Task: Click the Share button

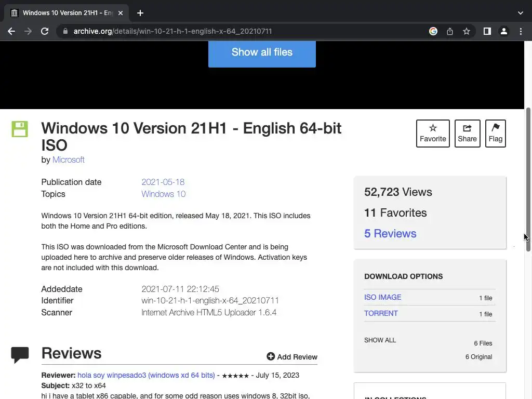Action: pos(467,134)
